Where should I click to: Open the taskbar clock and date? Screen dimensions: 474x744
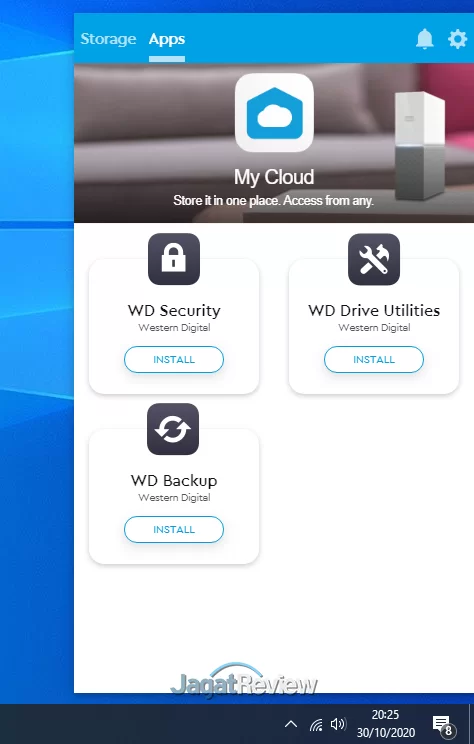385,724
